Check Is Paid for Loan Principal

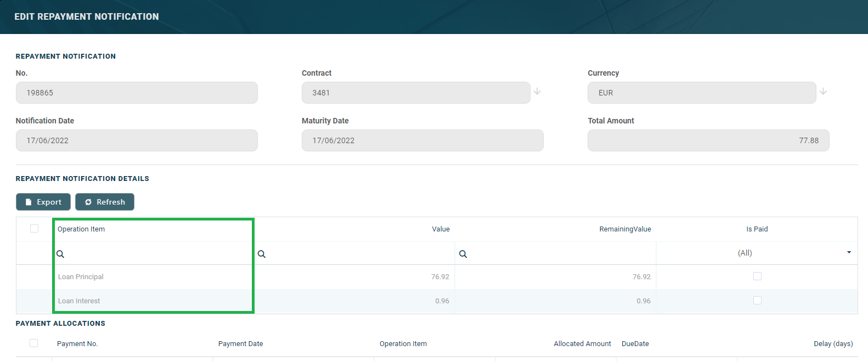(757, 276)
